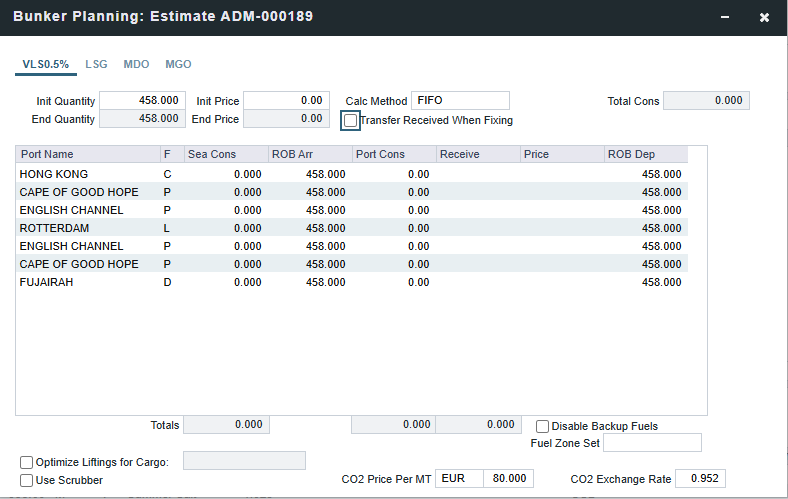Enable the Use Scrubber checkbox
The width and height of the screenshot is (788, 499).
click(x=27, y=480)
